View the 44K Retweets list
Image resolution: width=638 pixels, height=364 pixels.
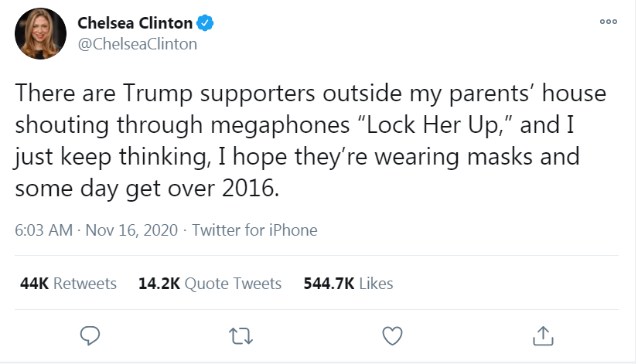68,284
